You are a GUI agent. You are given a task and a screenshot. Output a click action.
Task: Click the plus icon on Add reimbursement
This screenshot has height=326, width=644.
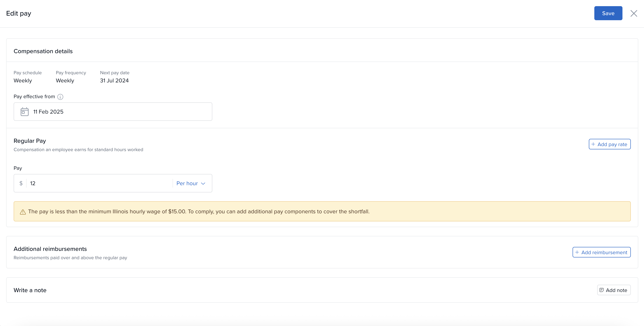(577, 252)
